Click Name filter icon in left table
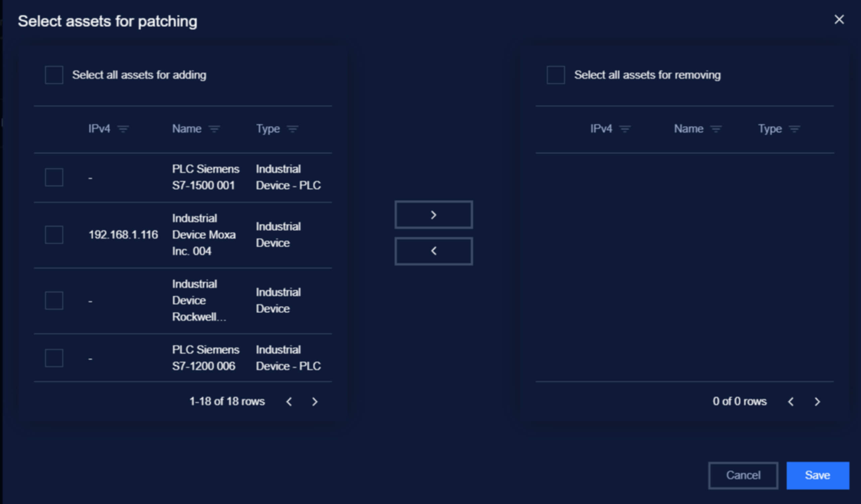The width and height of the screenshot is (861, 504). 214,129
